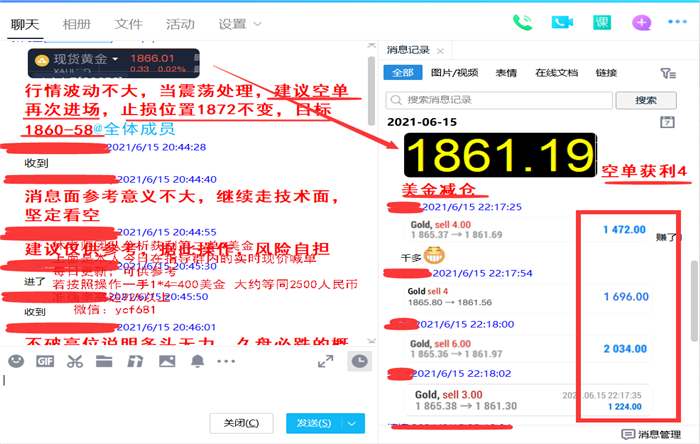Click the timestamp 2021/6/15 20:44:28

point(156,147)
